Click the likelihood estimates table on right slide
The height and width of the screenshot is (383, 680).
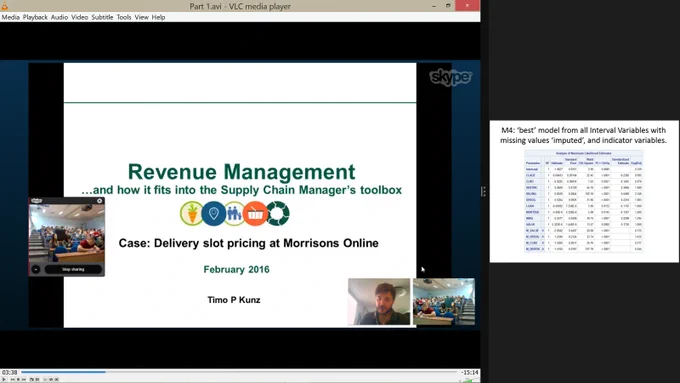[x=583, y=201]
